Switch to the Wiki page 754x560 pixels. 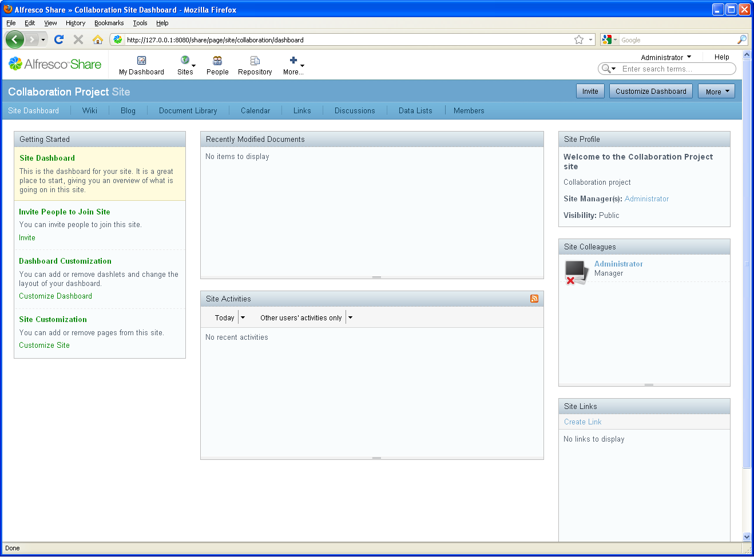(90, 110)
